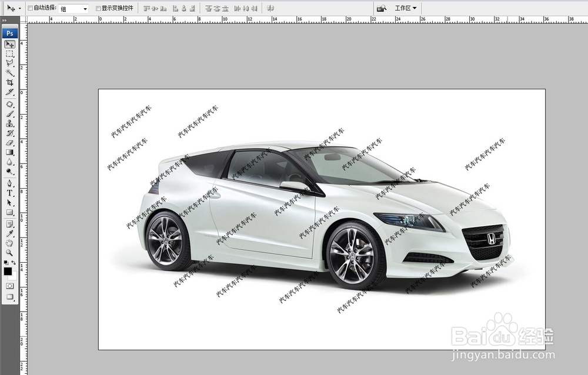The height and width of the screenshot is (375, 588).
Task: Click the auto-align layers button
Action: [x=270, y=8]
